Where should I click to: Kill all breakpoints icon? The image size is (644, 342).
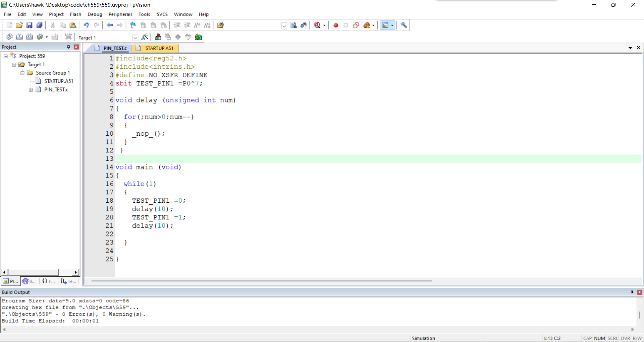coord(367,25)
